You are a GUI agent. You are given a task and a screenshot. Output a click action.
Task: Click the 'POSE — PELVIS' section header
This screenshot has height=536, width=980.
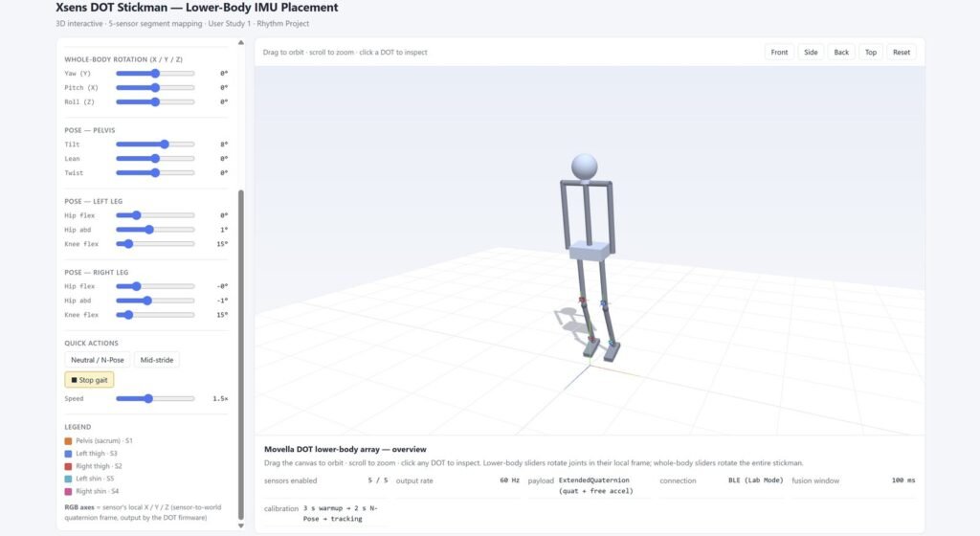[x=89, y=130]
